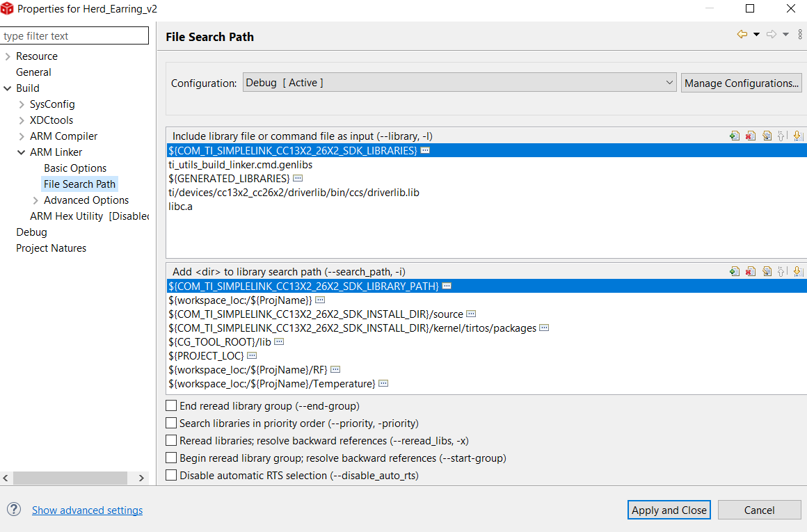Expand the ARM Compiler tree node

click(x=22, y=136)
